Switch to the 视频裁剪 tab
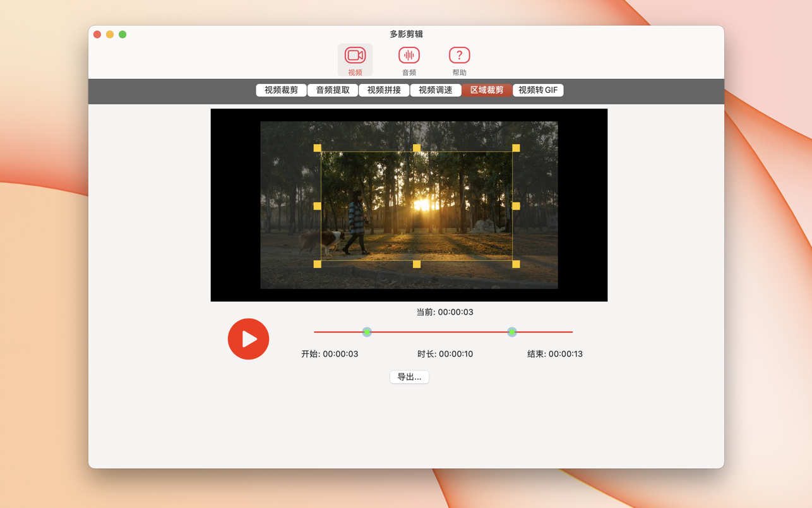The height and width of the screenshot is (508, 812). 281,90
